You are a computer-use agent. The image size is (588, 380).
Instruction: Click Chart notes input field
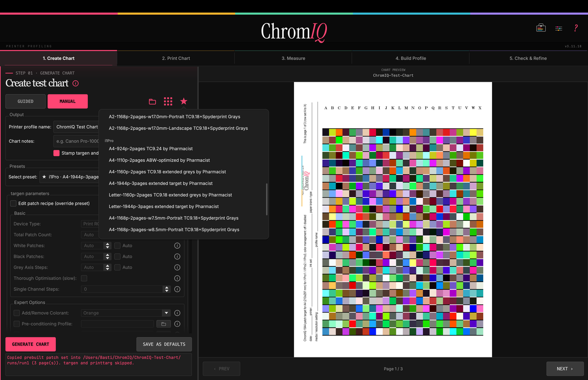[x=76, y=141]
